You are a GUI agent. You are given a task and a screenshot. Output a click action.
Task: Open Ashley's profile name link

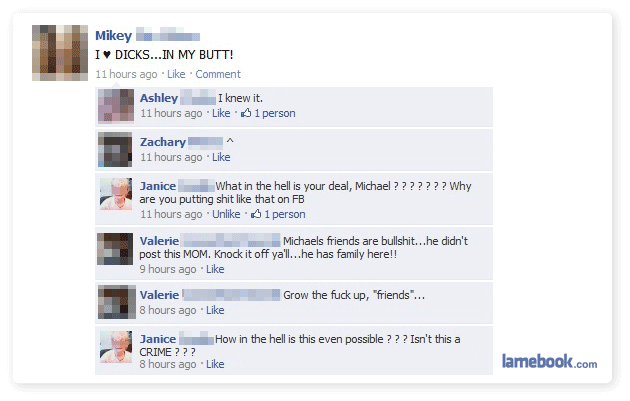(x=159, y=98)
